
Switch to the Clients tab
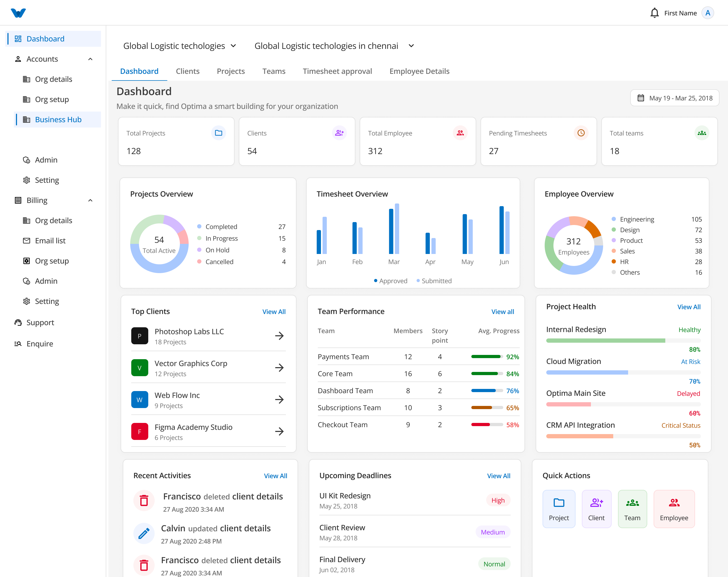click(187, 71)
